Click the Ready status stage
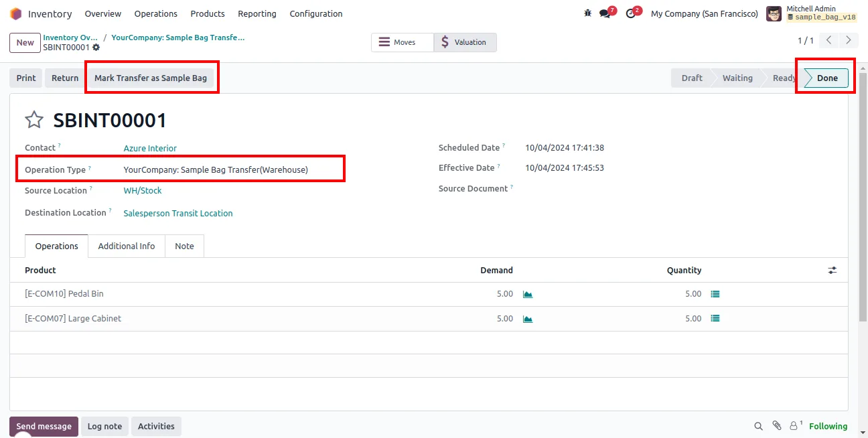 (x=783, y=78)
